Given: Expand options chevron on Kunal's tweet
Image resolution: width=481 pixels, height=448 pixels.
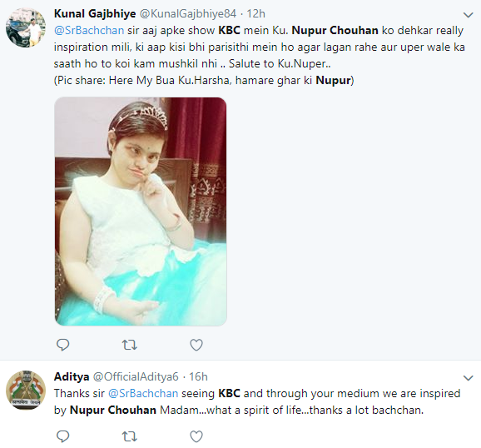Looking at the screenshot, I should click(x=469, y=15).
